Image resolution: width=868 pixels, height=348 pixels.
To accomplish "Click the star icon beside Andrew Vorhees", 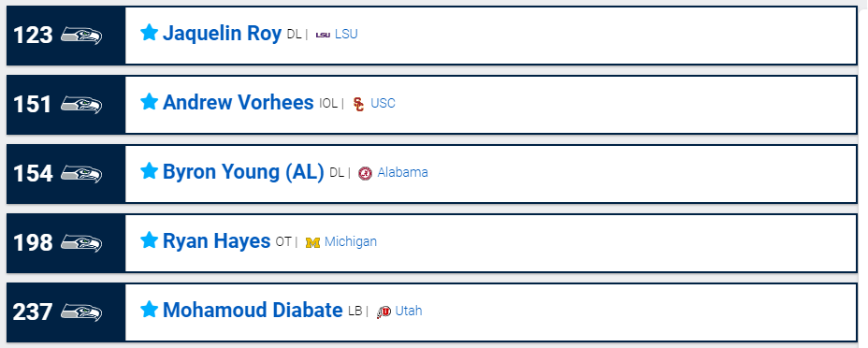I will click(149, 102).
